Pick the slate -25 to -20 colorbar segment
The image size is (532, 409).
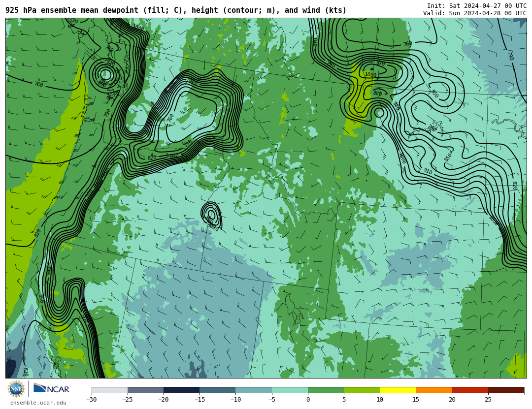click(x=145, y=390)
